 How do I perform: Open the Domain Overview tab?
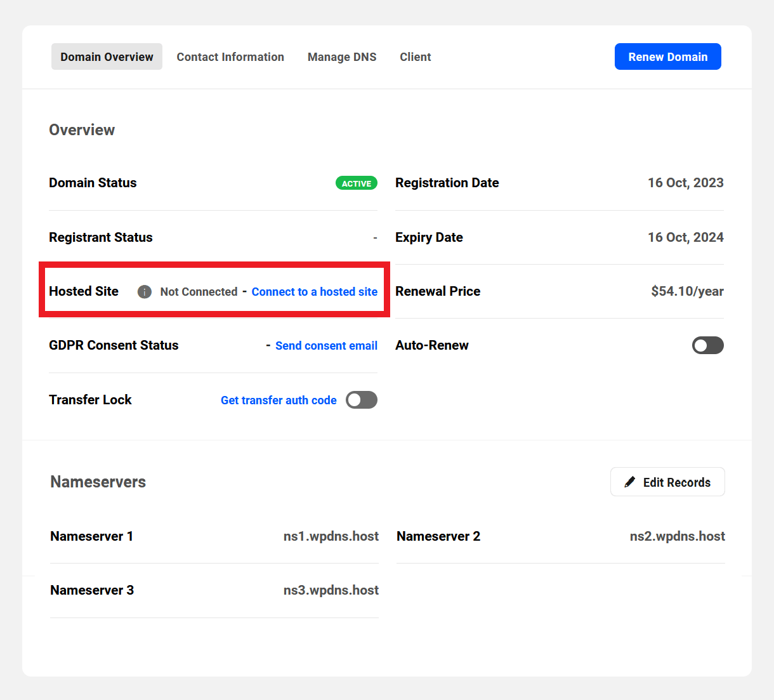tap(107, 56)
